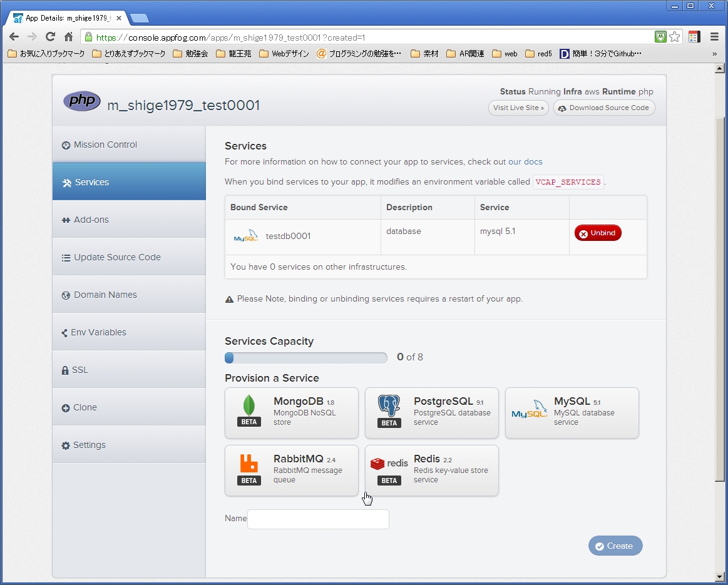Click the Visit Live Site button
Image resolution: width=728 pixels, height=585 pixels.
[x=518, y=108]
